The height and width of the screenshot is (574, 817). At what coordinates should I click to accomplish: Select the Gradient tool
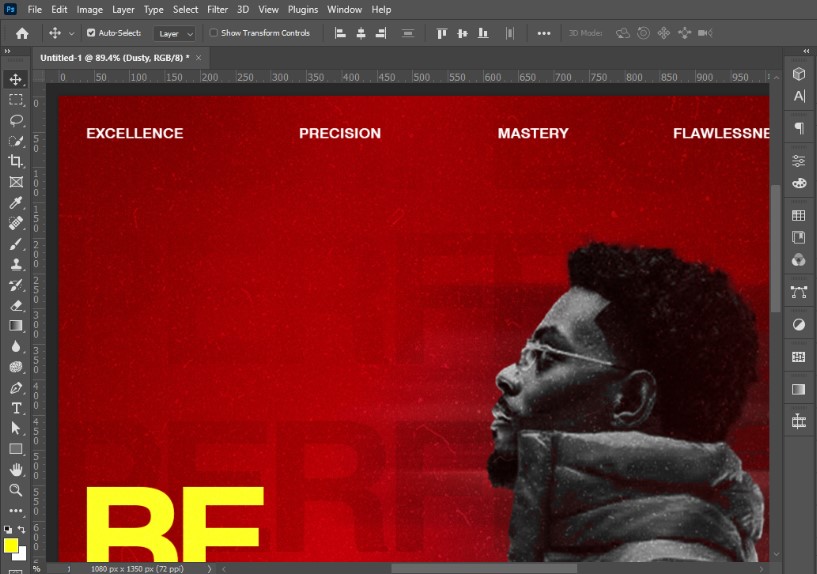(16, 326)
